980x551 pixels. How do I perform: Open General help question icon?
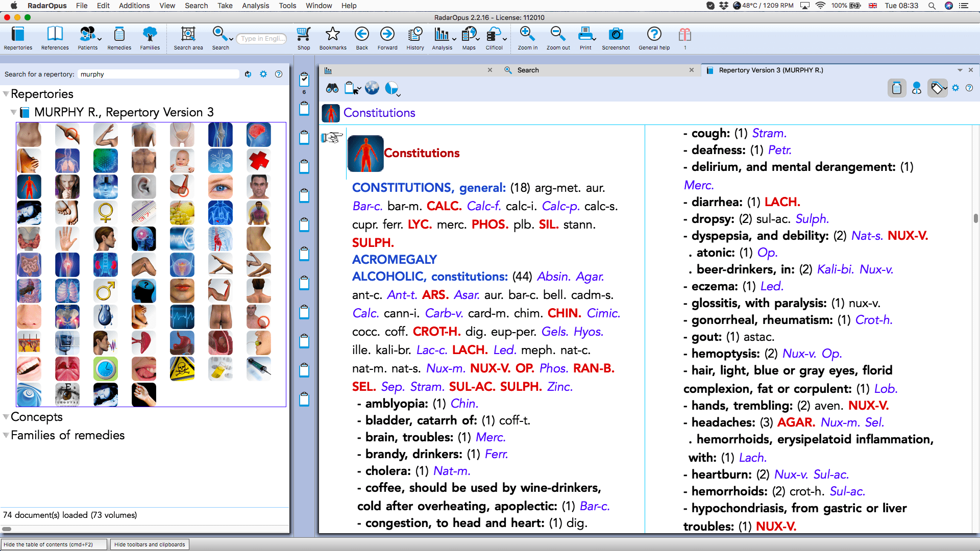pos(654,38)
